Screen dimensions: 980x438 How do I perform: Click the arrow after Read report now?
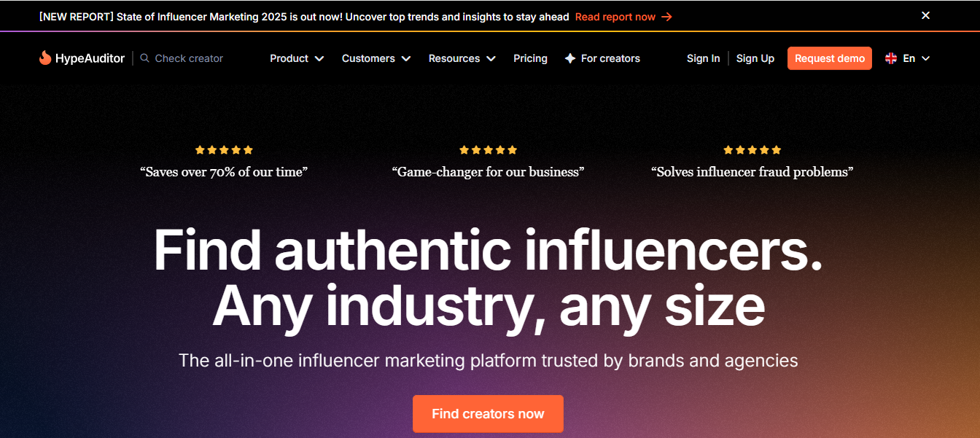666,17
